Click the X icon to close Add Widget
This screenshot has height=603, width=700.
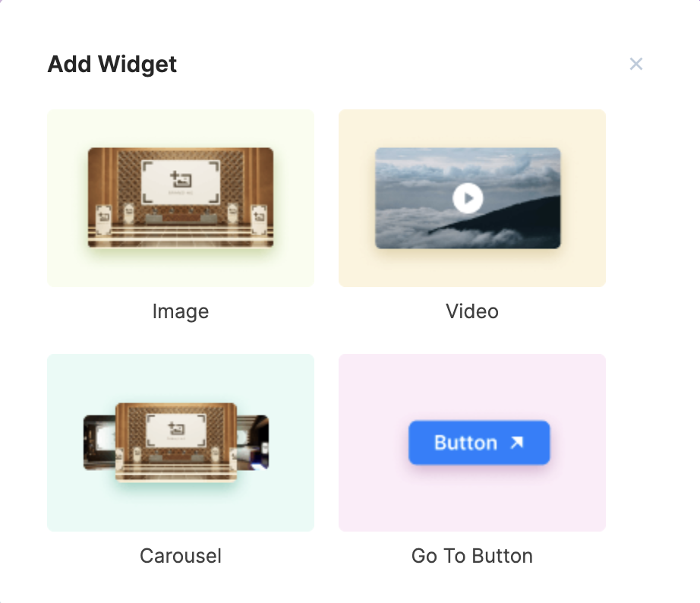coord(636,64)
